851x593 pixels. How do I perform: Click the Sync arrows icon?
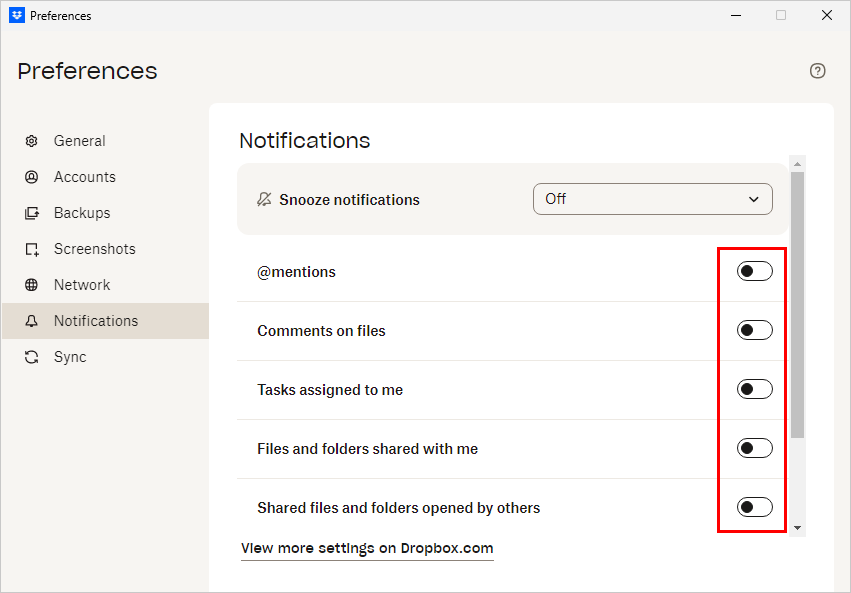click(32, 357)
